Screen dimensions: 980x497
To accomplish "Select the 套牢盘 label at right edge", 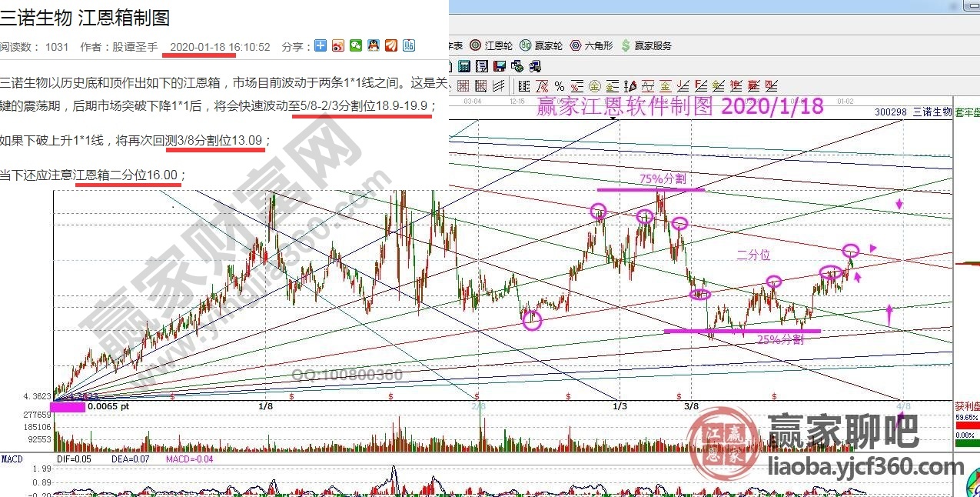I will 966,112.
